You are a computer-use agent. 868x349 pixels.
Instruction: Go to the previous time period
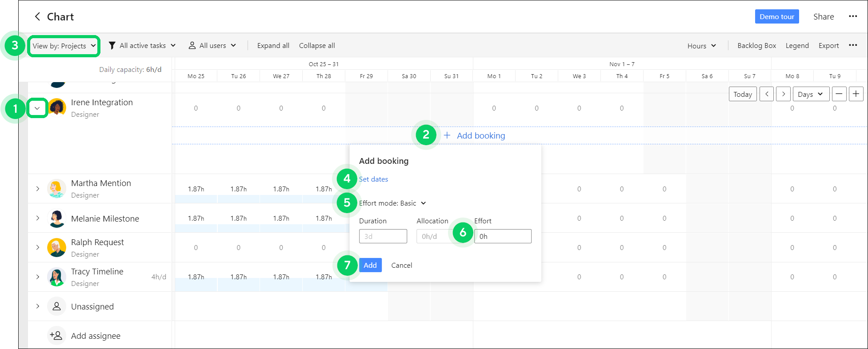tap(767, 94)
